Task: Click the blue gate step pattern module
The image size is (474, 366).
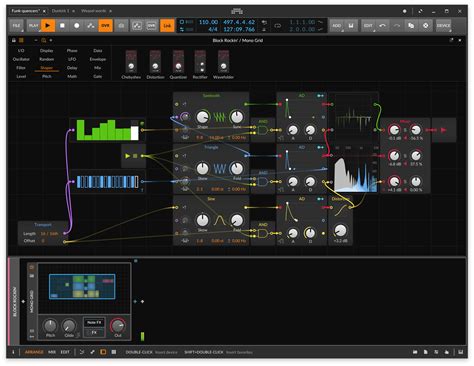Action: (107, 182)
